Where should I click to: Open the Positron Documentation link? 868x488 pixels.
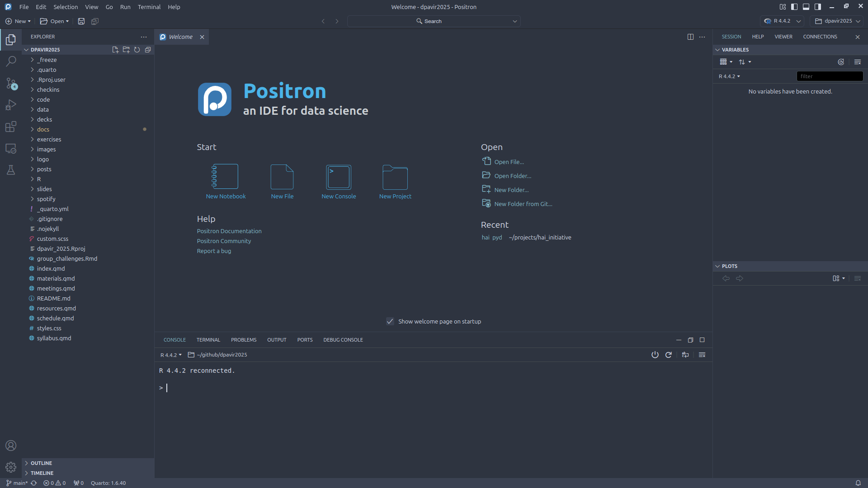(x=229, y=231)
